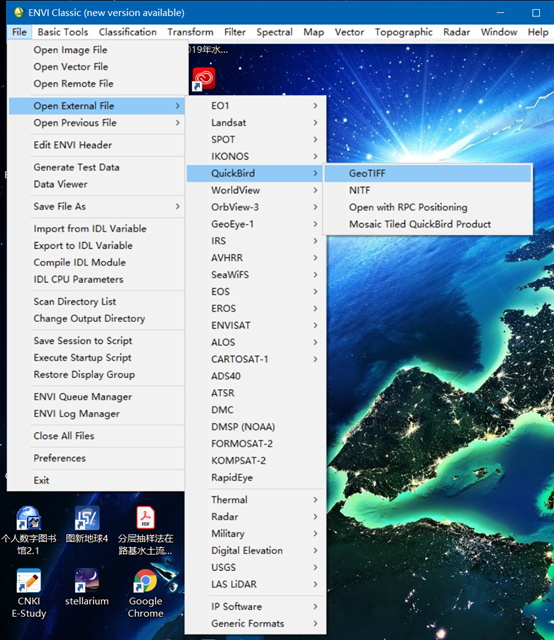The height and width of the screenshot is (640, 554).
Task: Expand the WorldView submenu
Action: [x=256, y=190]
